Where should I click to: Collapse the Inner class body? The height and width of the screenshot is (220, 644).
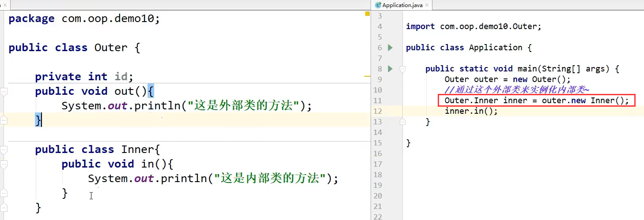click(4, 150)
